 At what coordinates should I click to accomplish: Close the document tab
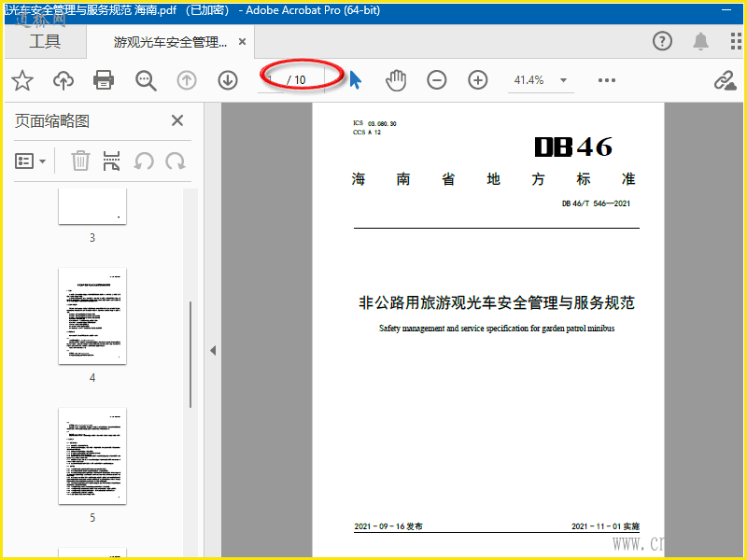(x=242, y=42)
